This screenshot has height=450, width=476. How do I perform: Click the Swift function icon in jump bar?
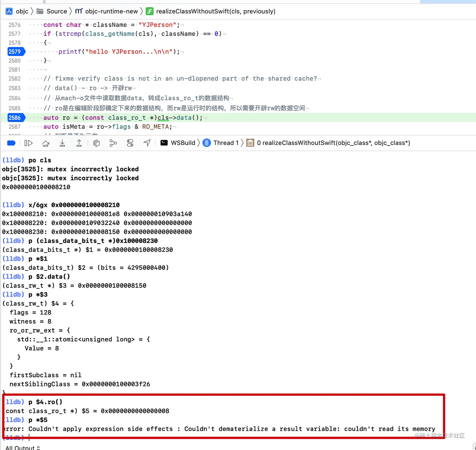tap(150, 11)
